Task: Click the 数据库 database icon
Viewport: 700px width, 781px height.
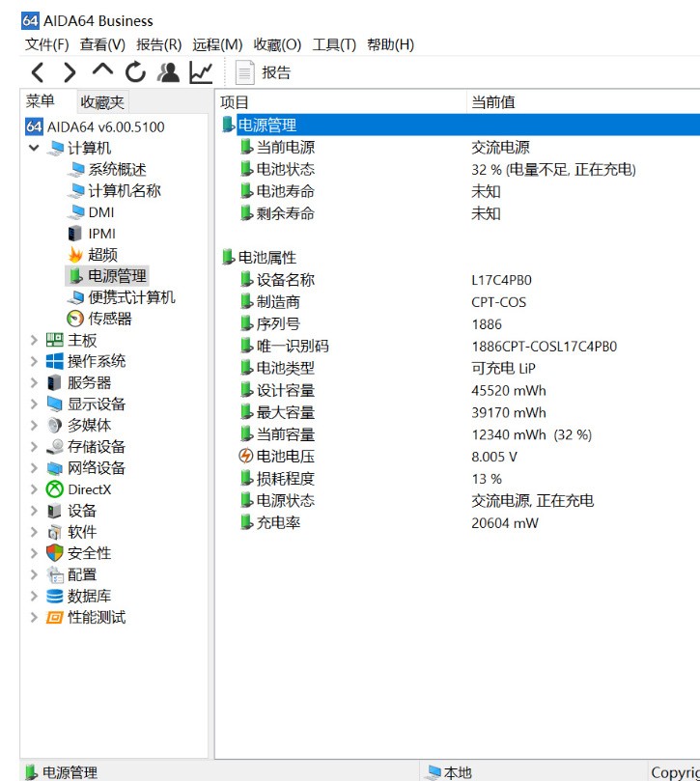Action: 54,597
